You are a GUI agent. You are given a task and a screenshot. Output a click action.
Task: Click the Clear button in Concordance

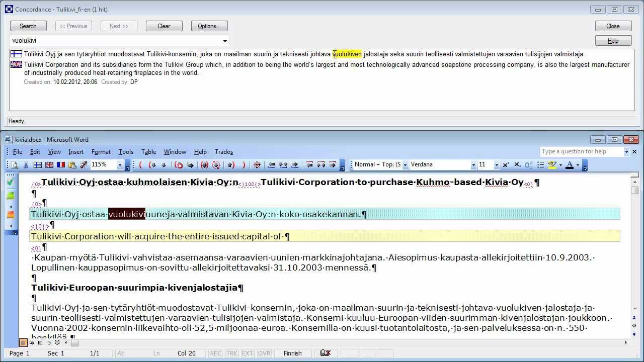point(164,26)
